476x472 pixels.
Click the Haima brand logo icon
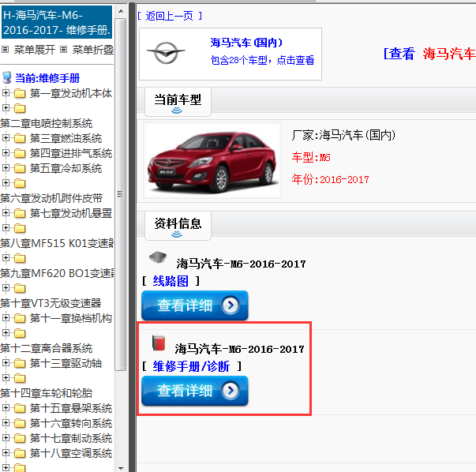[x=166, y=53]
